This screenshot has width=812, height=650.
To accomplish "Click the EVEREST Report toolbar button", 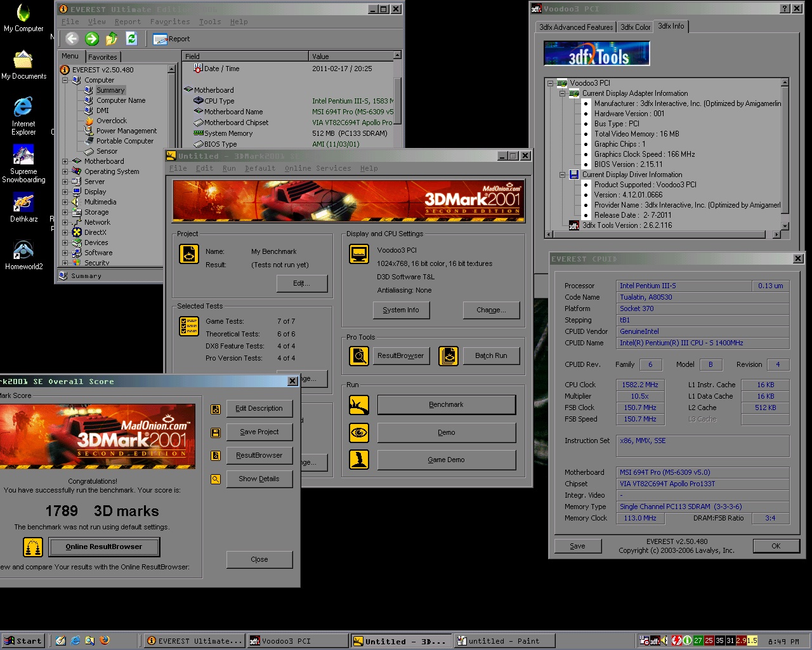I will [171, 39].
